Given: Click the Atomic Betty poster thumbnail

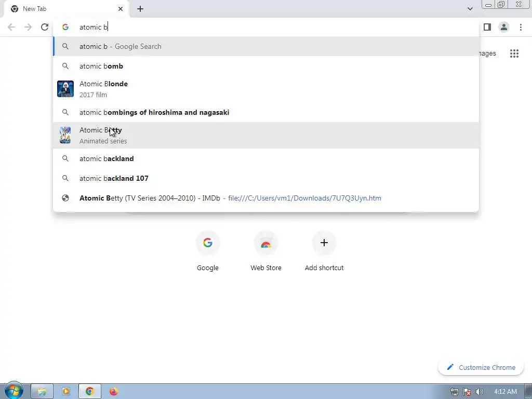Looking at the screenshot, I should click(65, 135).
